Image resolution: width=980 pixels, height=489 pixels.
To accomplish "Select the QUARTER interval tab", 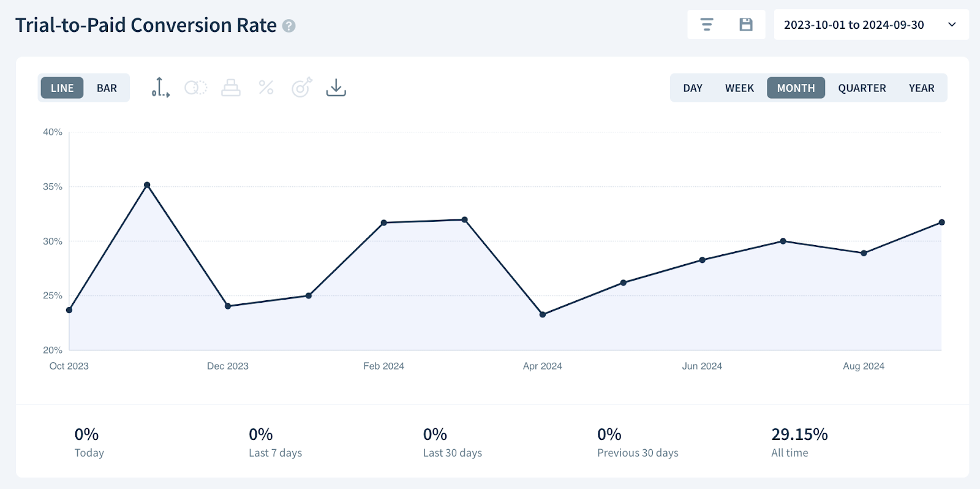I will pyautogui.click(x=862, y=88).
